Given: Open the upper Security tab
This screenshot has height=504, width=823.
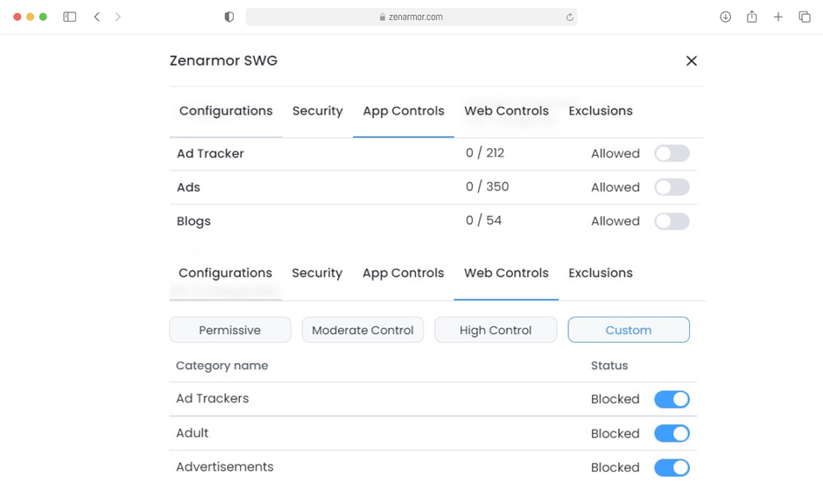Looking at the screenshot, I should pyautogui.click(x=317, y=111).
